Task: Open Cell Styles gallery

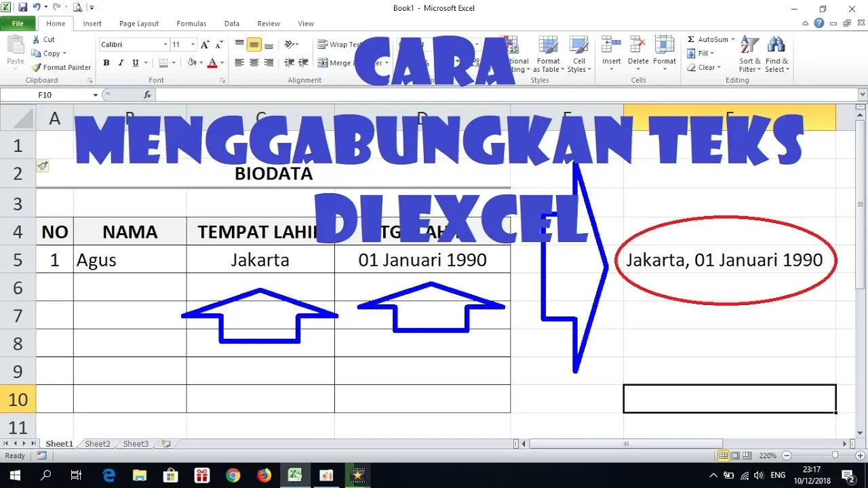Action: tap(578, 54)
